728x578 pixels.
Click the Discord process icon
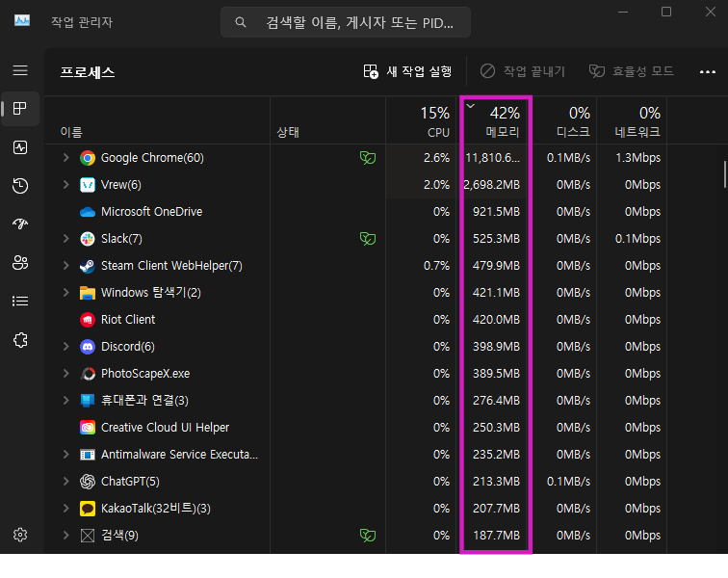click(x=88, y=347)
